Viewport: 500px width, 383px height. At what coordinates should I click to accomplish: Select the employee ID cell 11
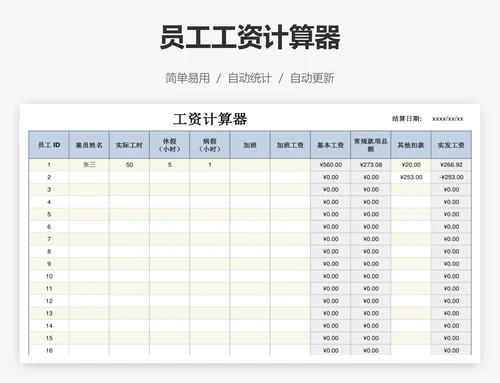coord(49,288)
